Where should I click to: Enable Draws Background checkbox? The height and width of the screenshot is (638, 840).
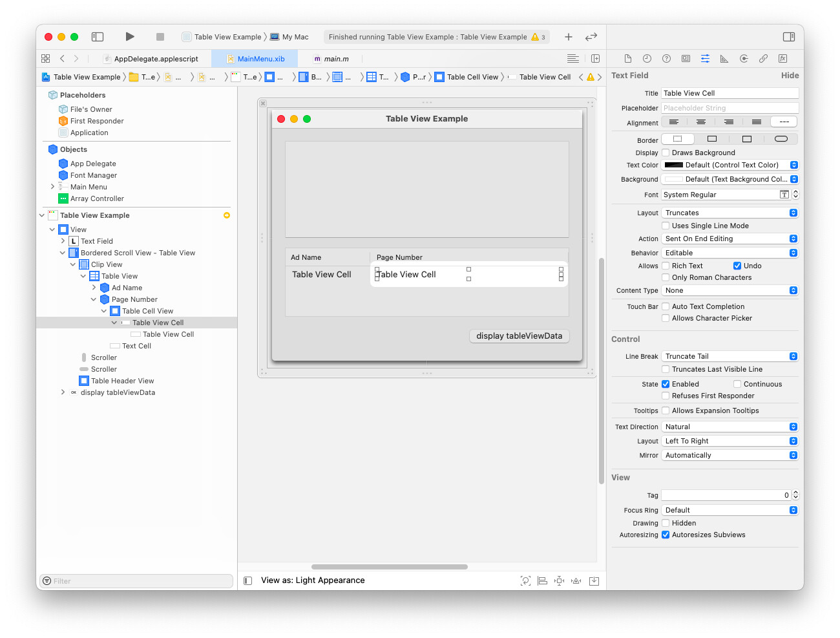(666, 153)
